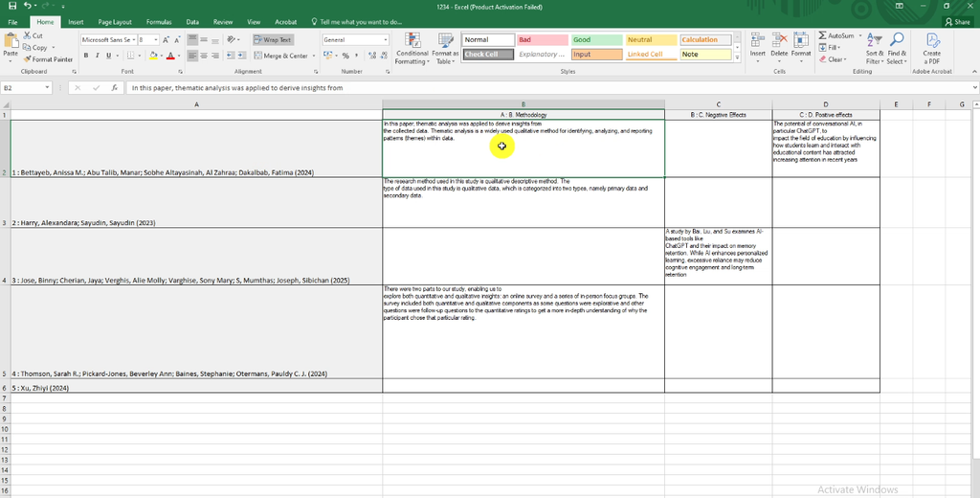The image size is (980, 498).
Task: Switch to the Acrobat tab
Action: (x=285, y=22)
